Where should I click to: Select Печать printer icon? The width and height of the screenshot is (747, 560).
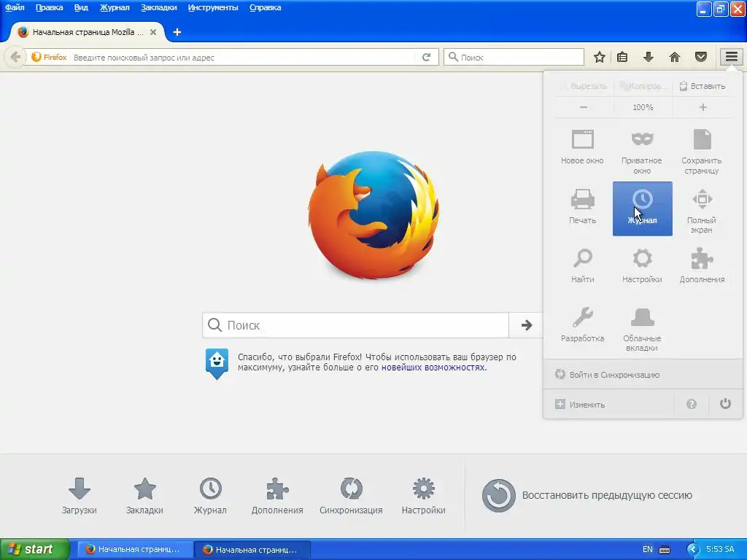click(x=582, y=207)
